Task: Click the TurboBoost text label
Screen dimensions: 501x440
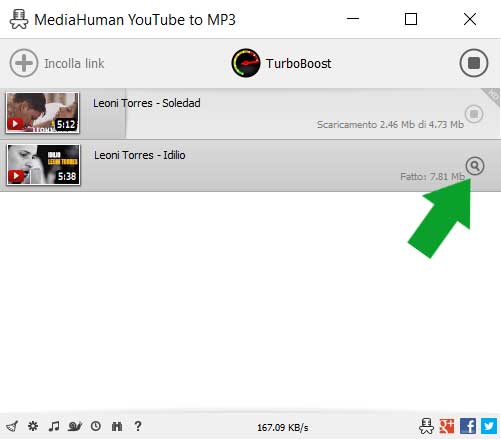Action: coord(298,63)
